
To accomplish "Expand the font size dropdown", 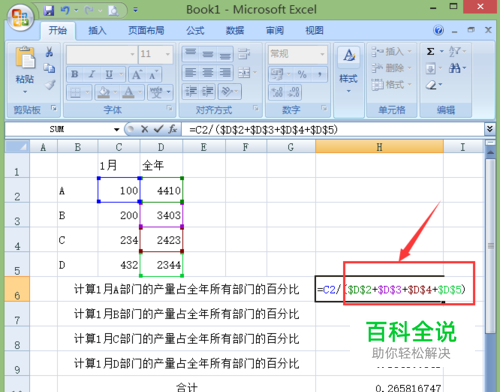I will click(x=168, y=54).
